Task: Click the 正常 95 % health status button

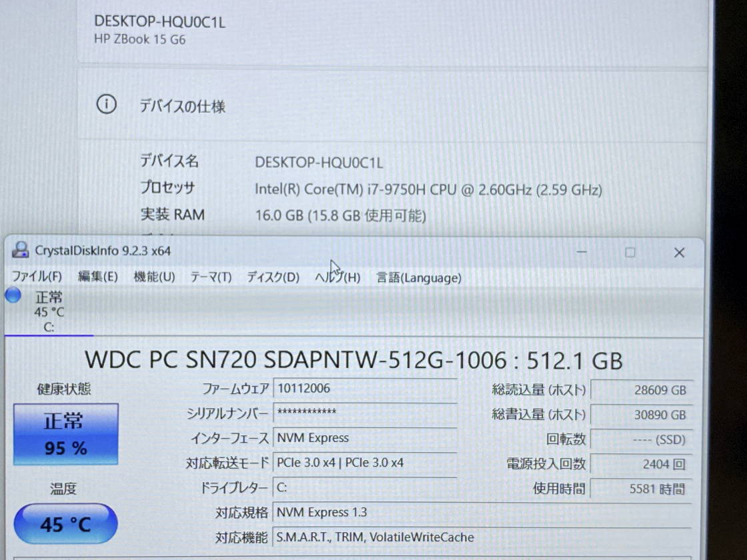Action: pos(66,434)
